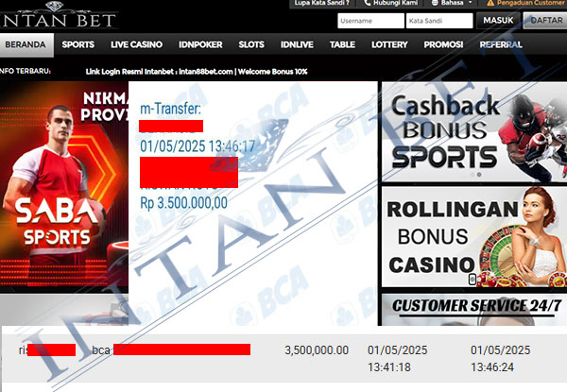Open the Rollingan Bonus Casino banner
This screenshot has width=567, height=392.
click(474, 237)
